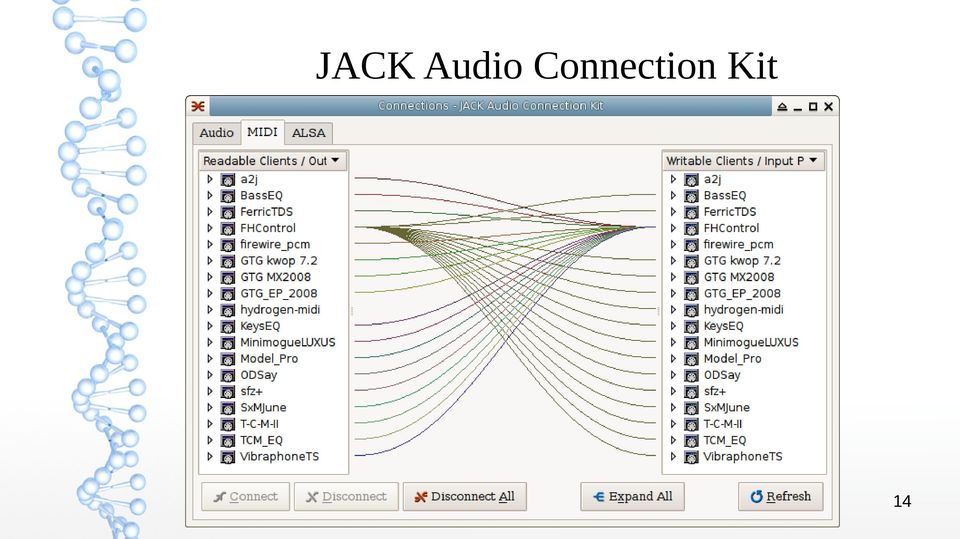
Task: Click GTG_EP_2008 icon in readable list
Action: click(228, 294)
